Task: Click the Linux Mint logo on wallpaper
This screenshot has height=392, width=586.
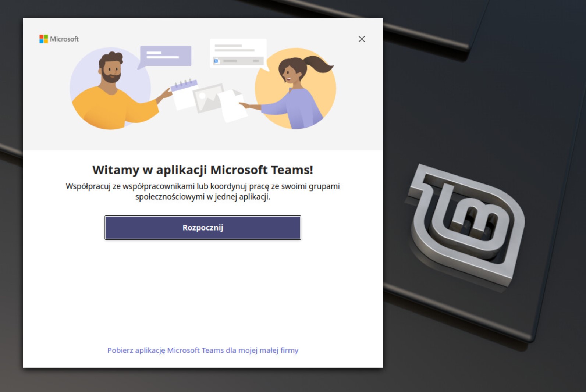Action: click(466, 224)
